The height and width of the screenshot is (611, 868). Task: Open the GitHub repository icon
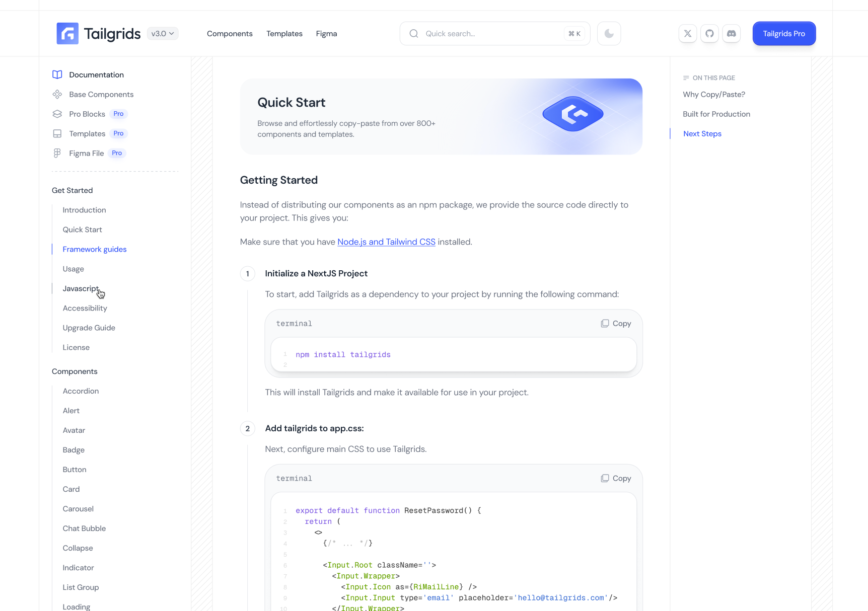pyautogui.click(x=709, y=33)
